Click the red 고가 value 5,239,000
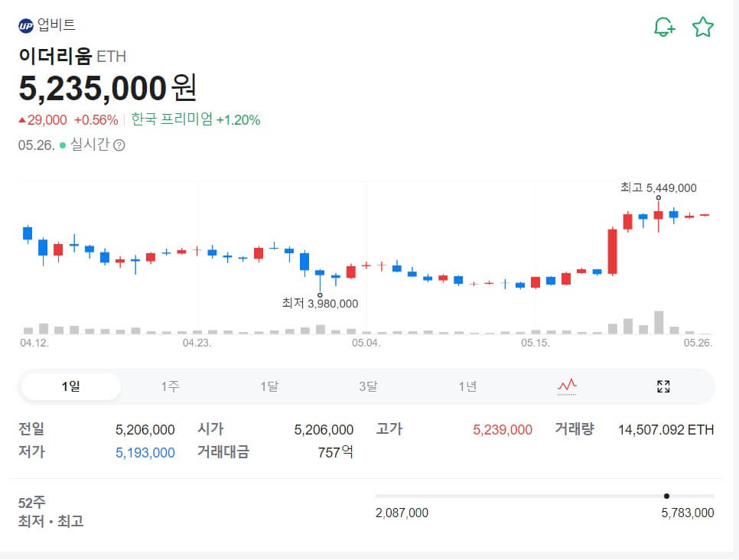This screenshot has height=560, width=739. pos(502,429)
